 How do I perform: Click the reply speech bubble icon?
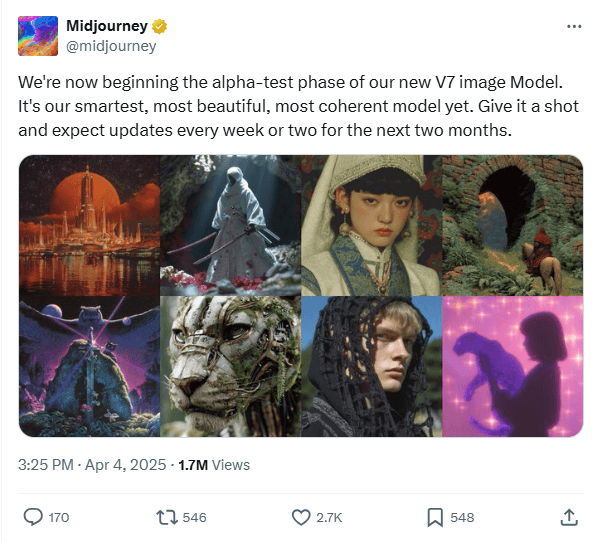[x=33, y=517]
